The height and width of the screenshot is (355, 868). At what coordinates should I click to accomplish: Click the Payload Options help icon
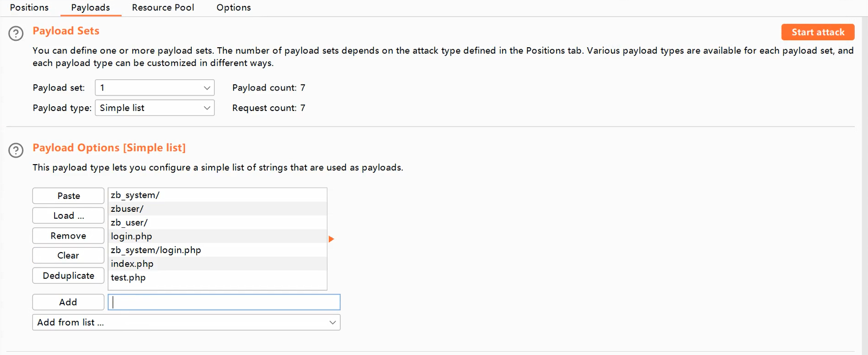tap(16, 150)
